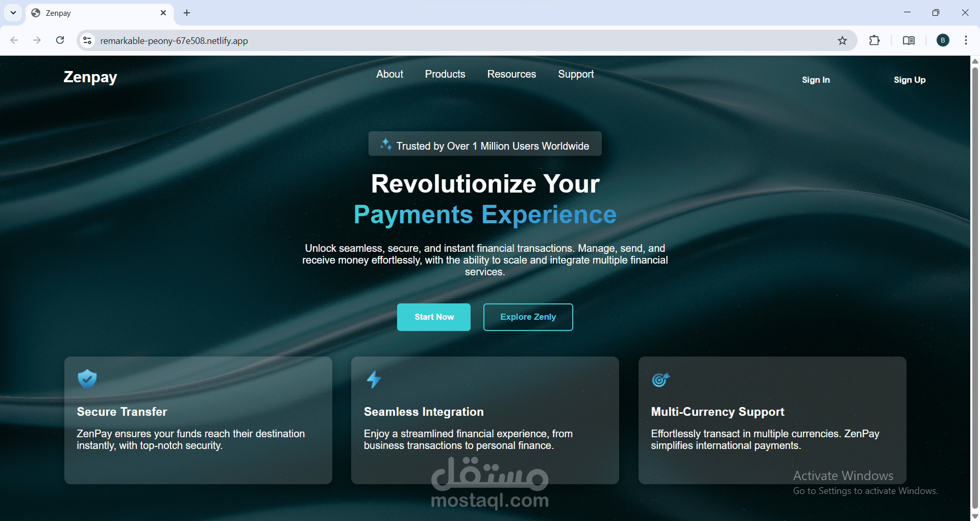980x521 pixels.
Task: Click the Trusted by Over 1 Million Users badge
Action: (x=485, y=144)
